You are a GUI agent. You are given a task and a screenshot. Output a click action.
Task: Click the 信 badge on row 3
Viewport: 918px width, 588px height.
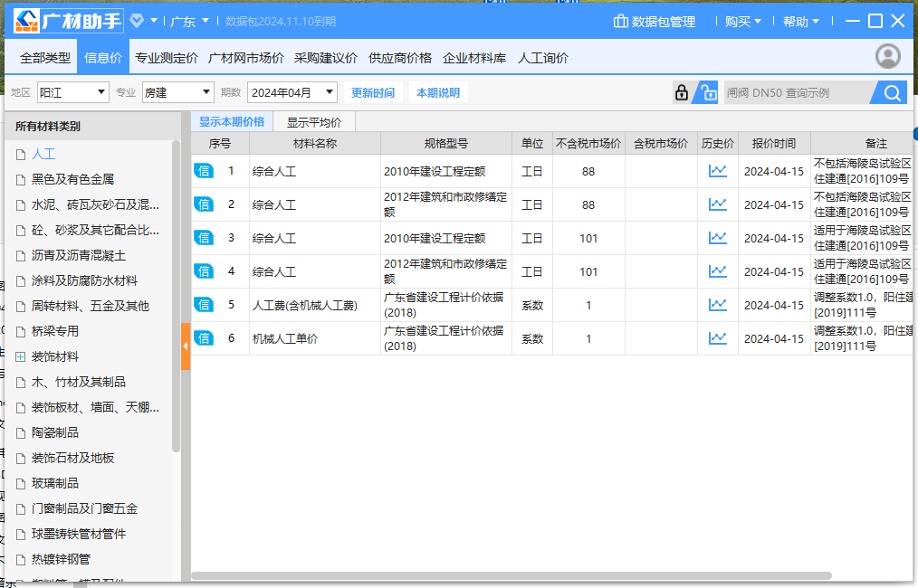point(204,238)
